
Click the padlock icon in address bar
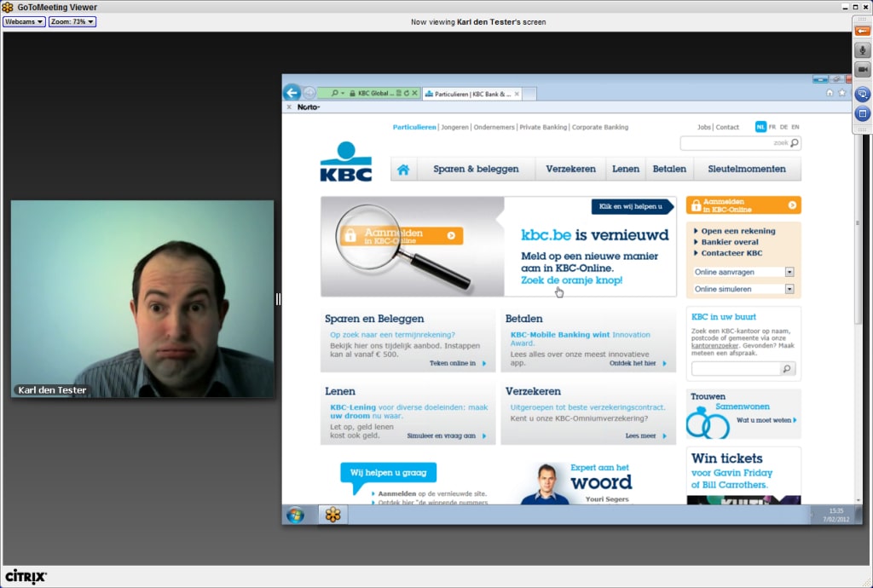(352, 94)
